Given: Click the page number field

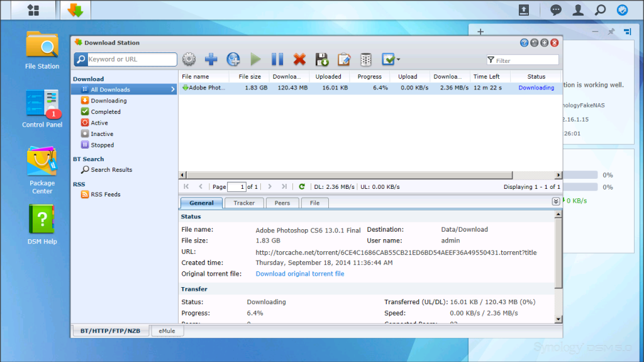Looking at the screenshot, I should (x=236, y=187).
